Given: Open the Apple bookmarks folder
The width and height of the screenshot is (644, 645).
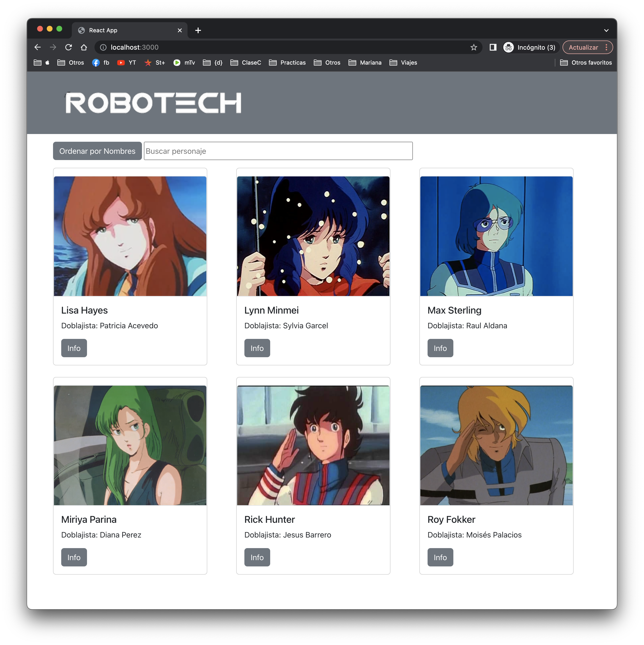Looking at the screenshot, I should coord(42,63).
